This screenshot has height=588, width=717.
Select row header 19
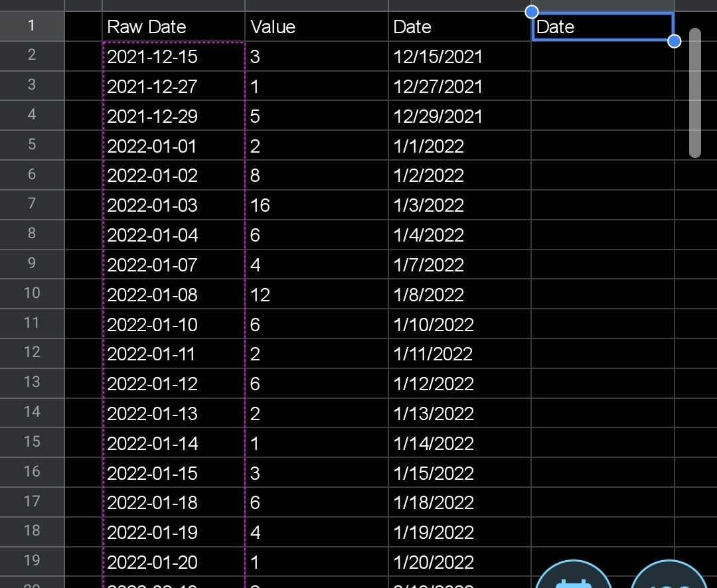click(x=32, y=561)
